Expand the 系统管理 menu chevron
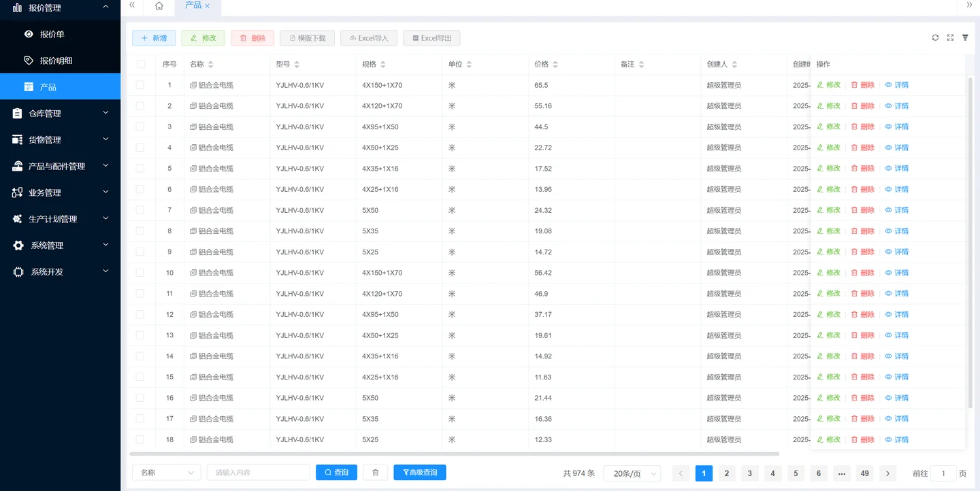 point(105,245)
